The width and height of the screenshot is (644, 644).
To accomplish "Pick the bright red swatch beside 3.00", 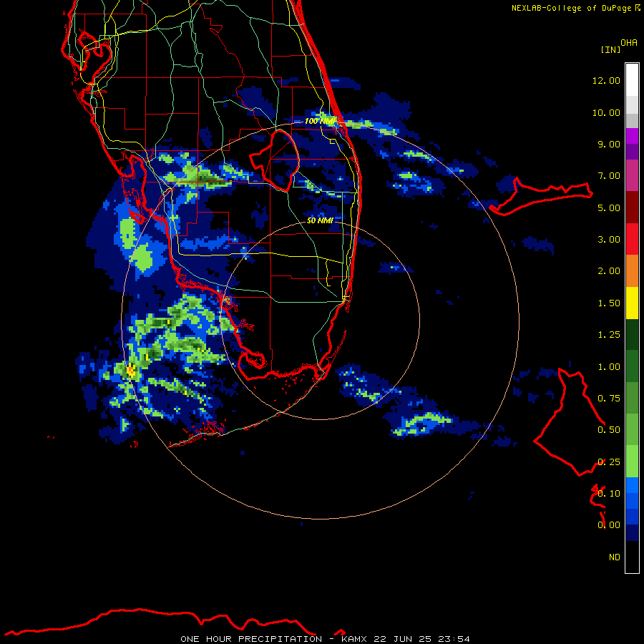I will pos(632,239).
